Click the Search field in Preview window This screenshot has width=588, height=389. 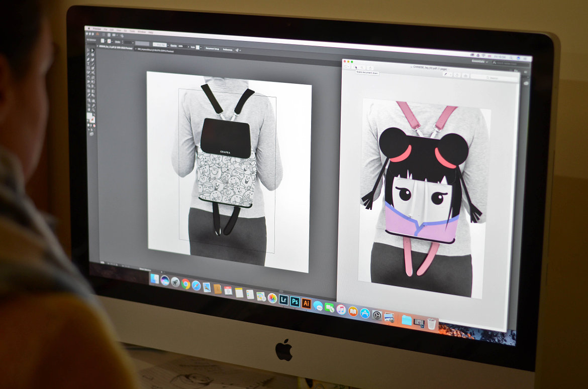[494, 78]
